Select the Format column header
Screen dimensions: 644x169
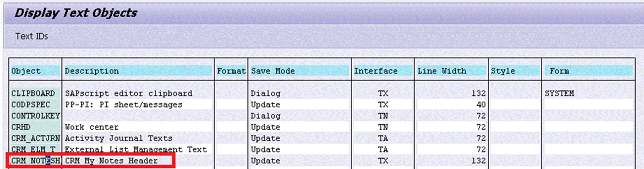click(231, 71)
